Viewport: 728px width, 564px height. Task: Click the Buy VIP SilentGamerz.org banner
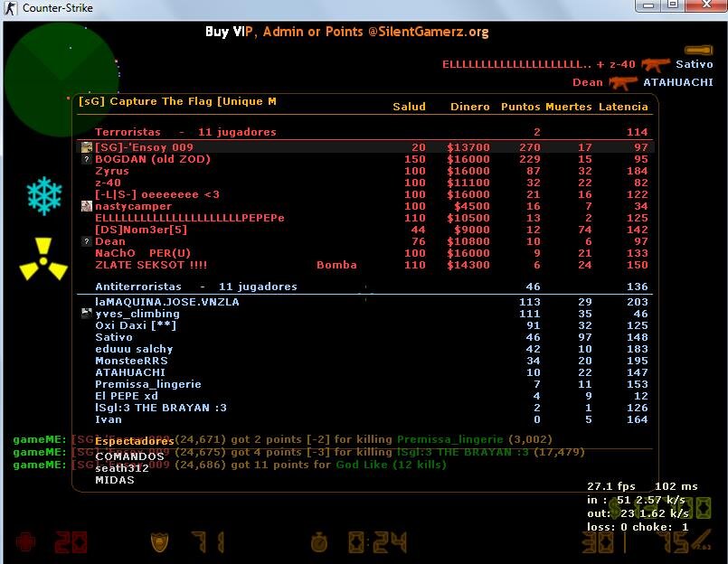(x=347, y=32)
